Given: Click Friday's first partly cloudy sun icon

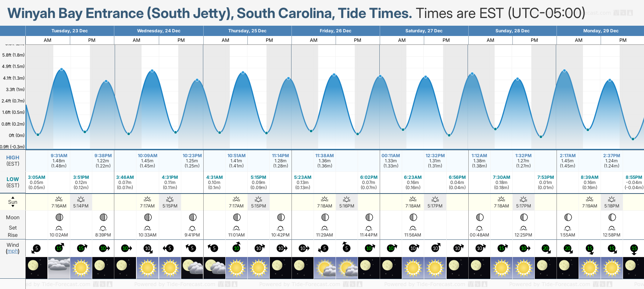Looking at the screenshot, I should coord(325,268).
